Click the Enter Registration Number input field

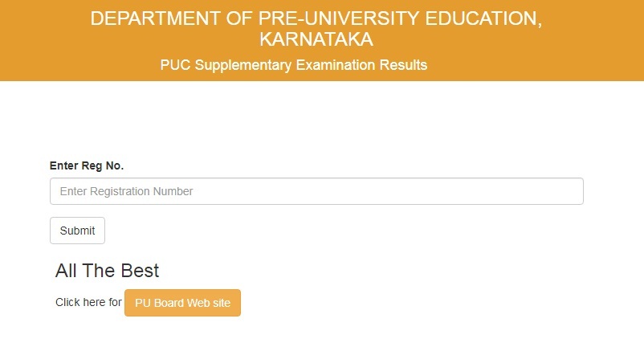pos(316,191)
